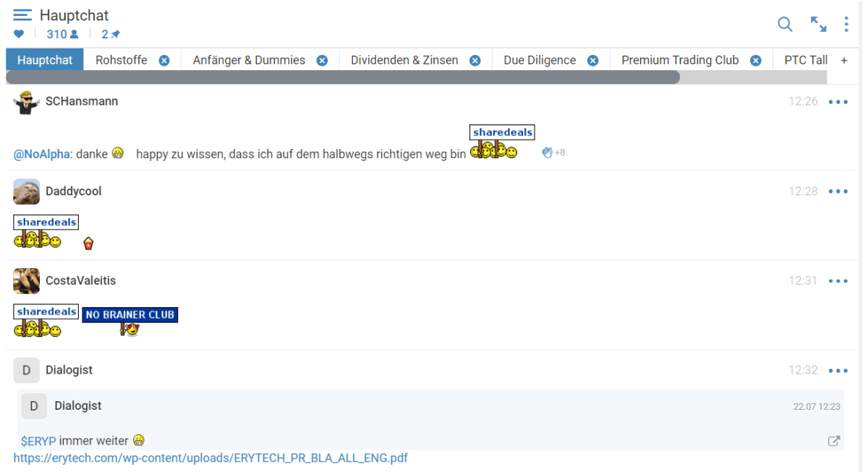Image resolution: width=868 pixels, height=472 pixels.
Task: Open the ERYTECH press release PDF link
Action: click(x=210, y=458)
